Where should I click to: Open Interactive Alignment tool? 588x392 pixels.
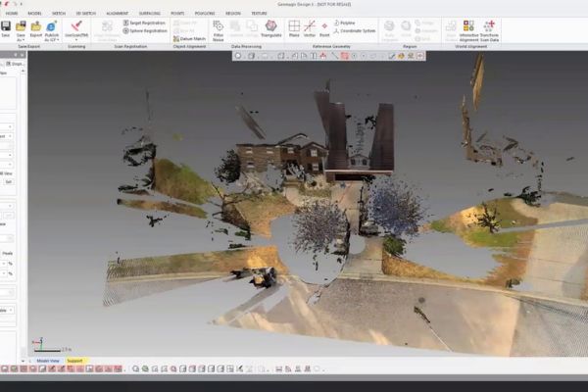pyautogui.click(x=469, y=28)
